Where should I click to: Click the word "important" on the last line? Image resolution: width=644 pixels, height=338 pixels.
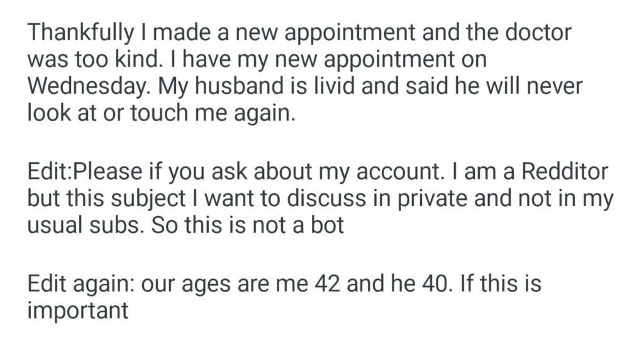tap(78, 311)
